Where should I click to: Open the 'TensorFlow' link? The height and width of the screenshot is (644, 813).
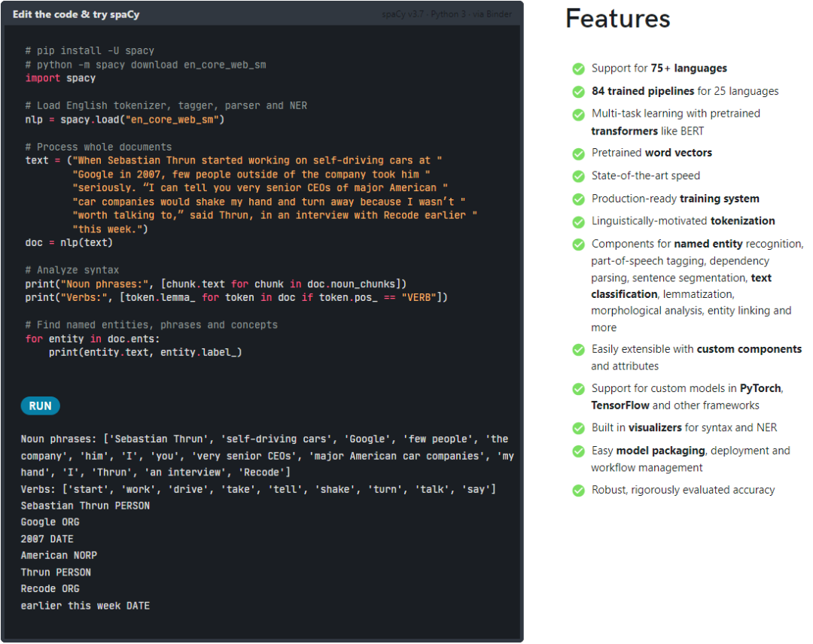(620, 406)
